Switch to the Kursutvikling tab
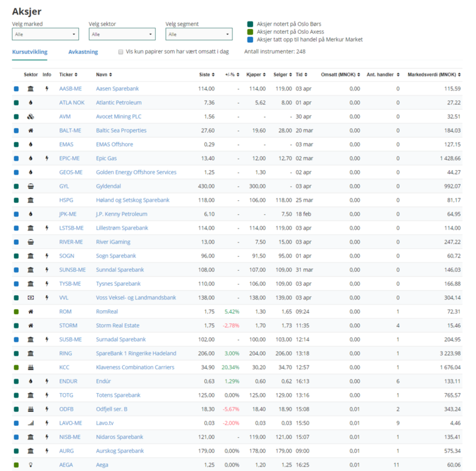The height and width of the screenshot is (471, 476). click(x=30, y=52)
